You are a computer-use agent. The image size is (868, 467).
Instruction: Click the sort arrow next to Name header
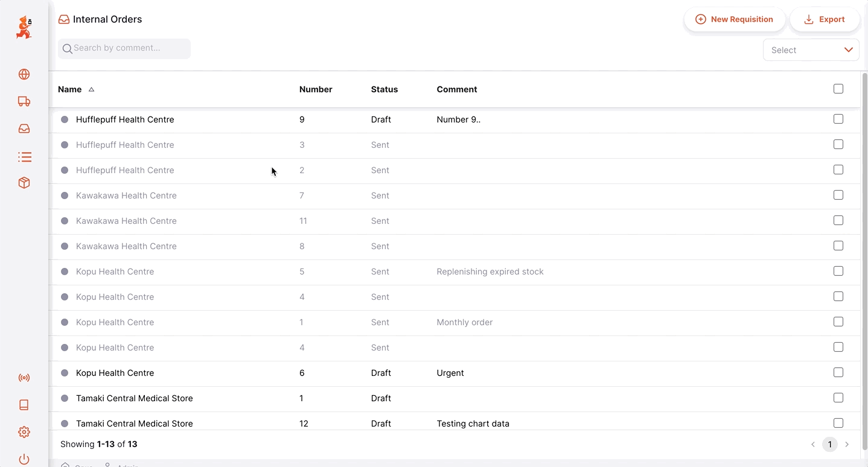click(92, 89)
